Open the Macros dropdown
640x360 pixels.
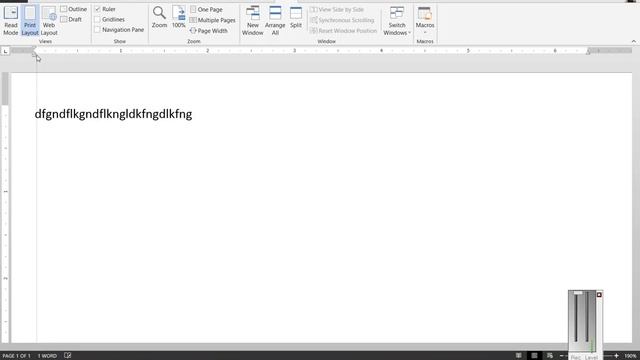(x=425, y=20)
